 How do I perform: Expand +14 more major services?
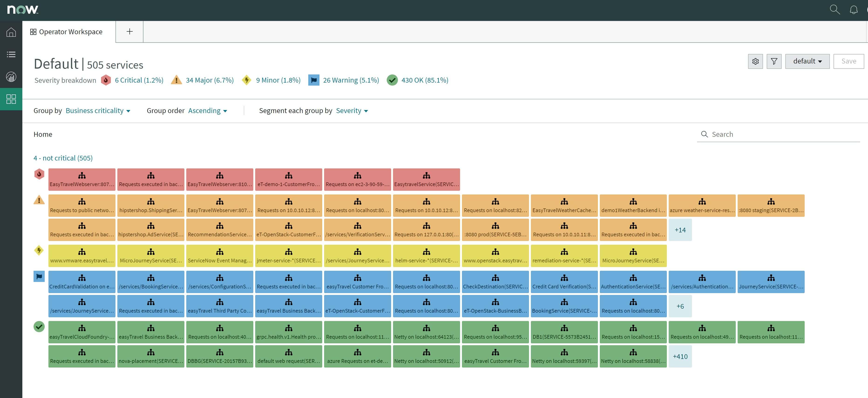coord(680,230)
